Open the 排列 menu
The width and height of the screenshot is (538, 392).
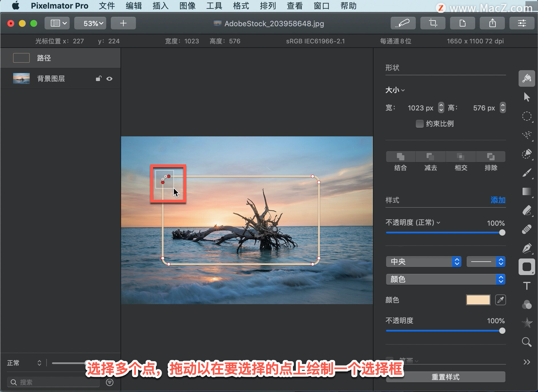click(x=268, y=6)
